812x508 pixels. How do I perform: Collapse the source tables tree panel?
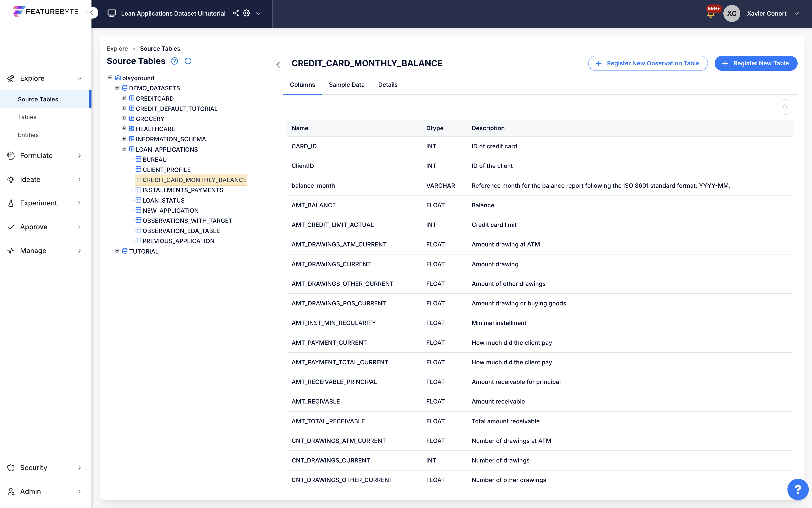pos(278,65)
